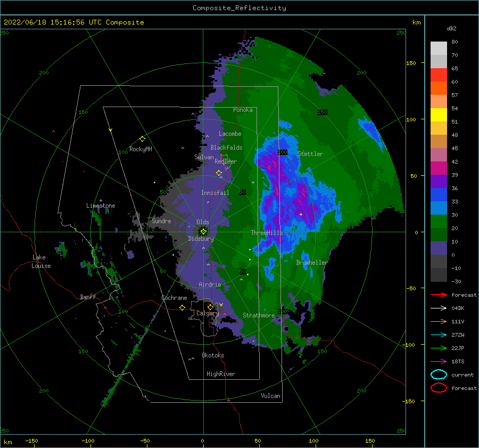This screenshot has height=448, width=479.
Task: Click the Didsbury label
Action: point(201,239)
